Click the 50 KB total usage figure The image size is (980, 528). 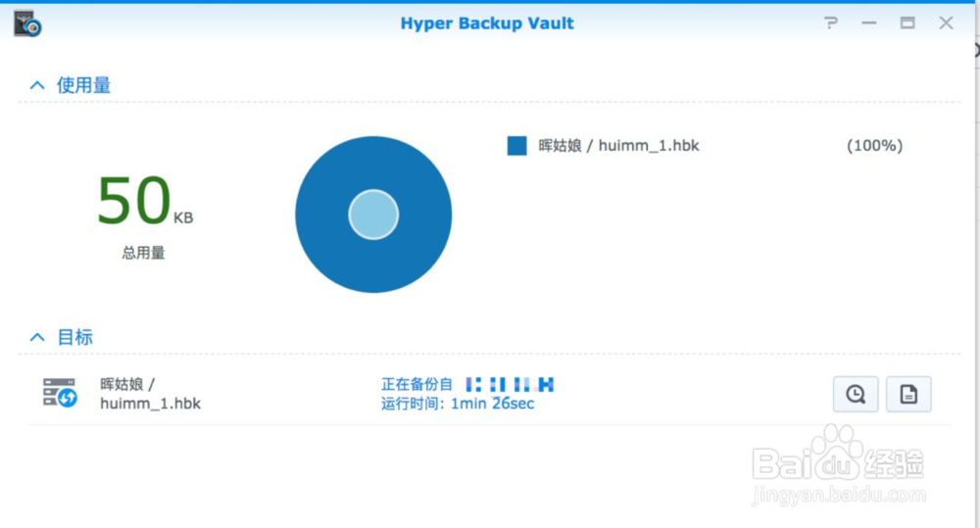[145, 201]
